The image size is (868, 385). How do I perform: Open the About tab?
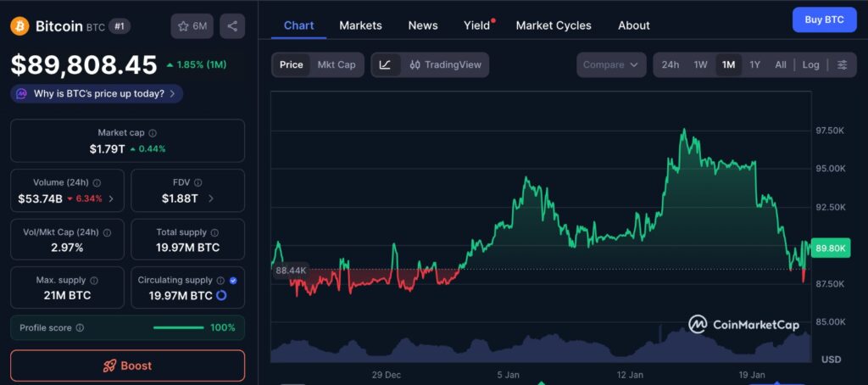pyautogui.click(x=634, y=25)
